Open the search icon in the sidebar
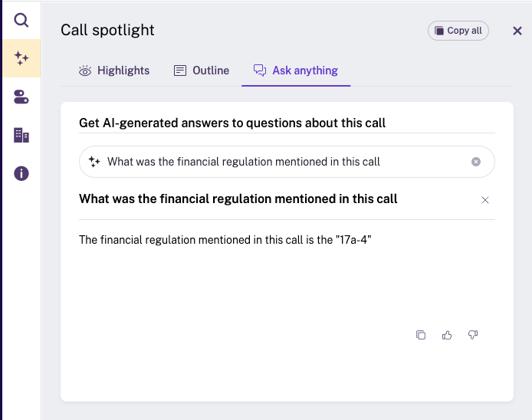This screenshot has height=420, width=532. pos(21,20)
